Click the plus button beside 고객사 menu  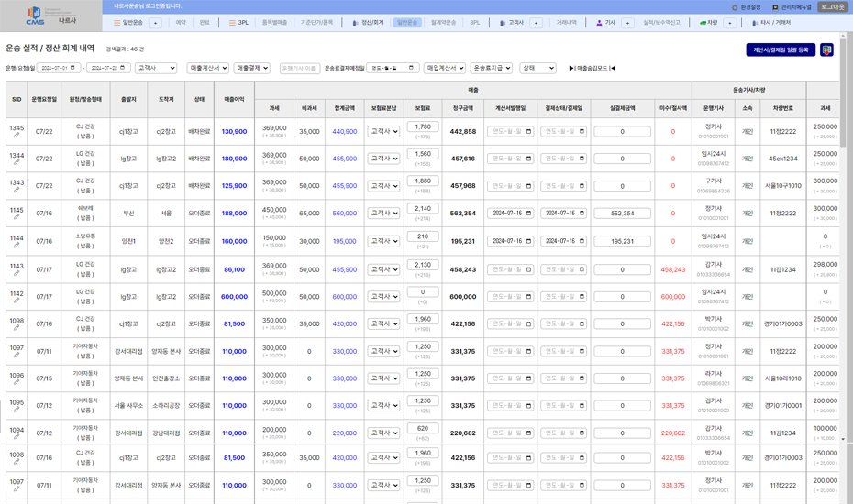coord(537,23)
